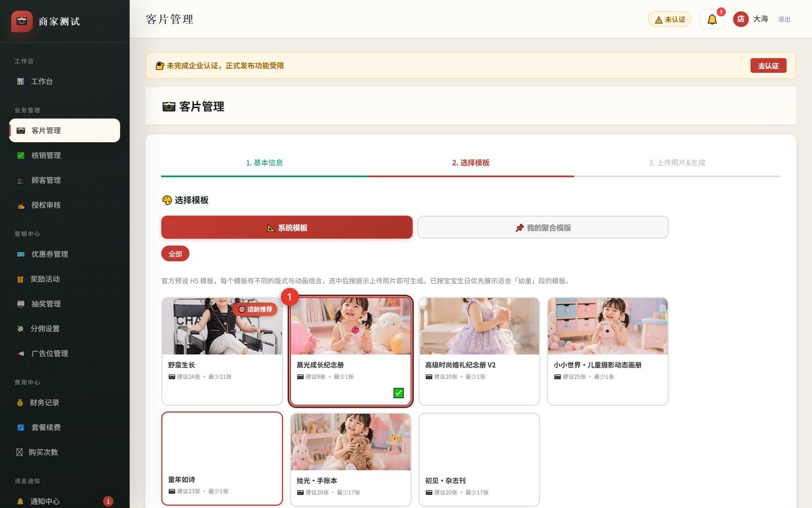Open 顾客管理 in the sidebar
Viewport: 812px width, 508px height.
pyautogui.click(x=64, y=180)
